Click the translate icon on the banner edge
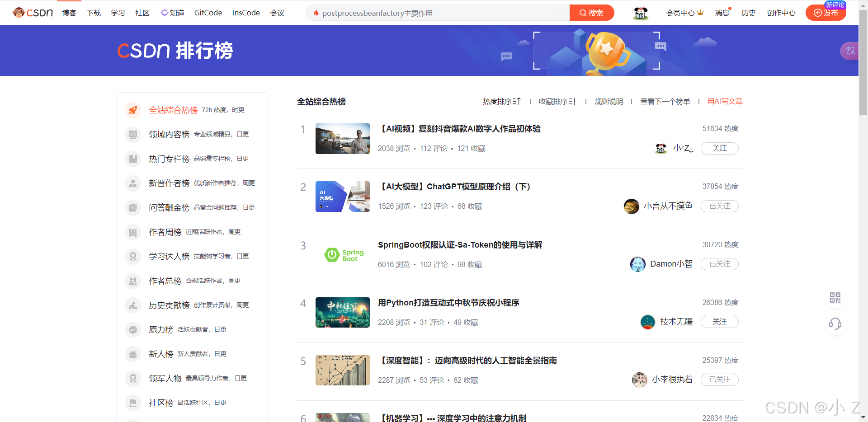 tap(850, 51)
